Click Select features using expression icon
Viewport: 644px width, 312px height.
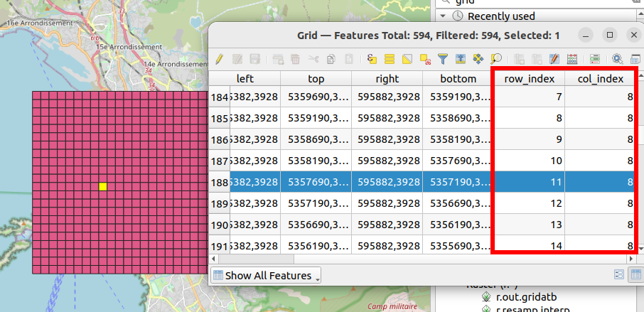click(371, 59)
